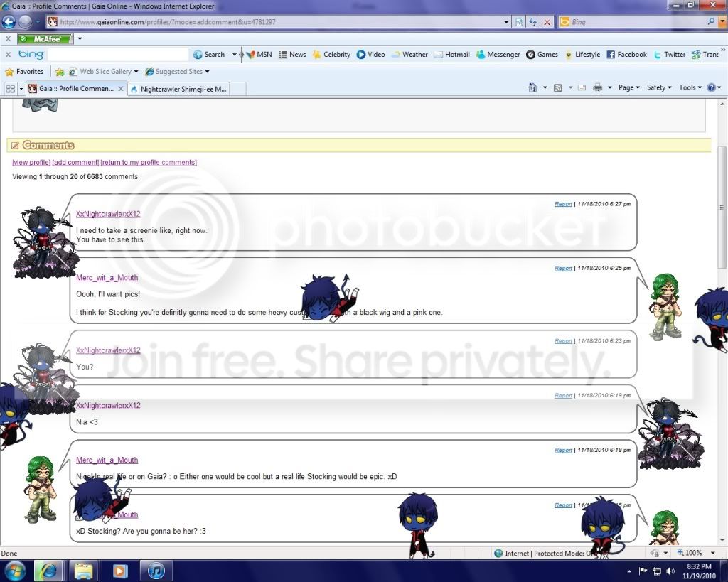Click the URL address bar field
Image resolution: width=728 pixels, height=582 pixels.
277,22
